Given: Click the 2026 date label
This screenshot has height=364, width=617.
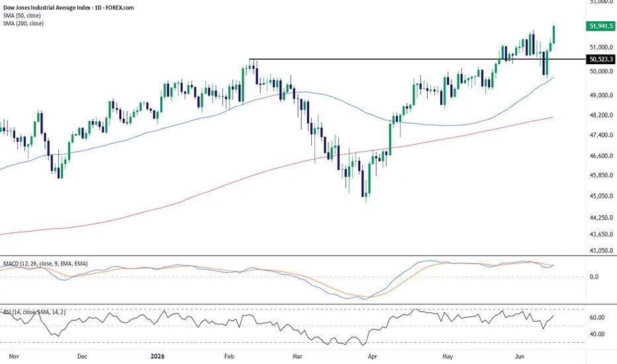Looking at the screenshot, I should [158, 357].
